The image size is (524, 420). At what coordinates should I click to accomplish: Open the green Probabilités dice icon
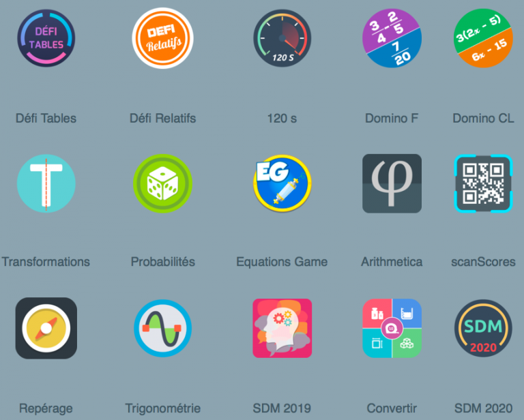[163, 183]
